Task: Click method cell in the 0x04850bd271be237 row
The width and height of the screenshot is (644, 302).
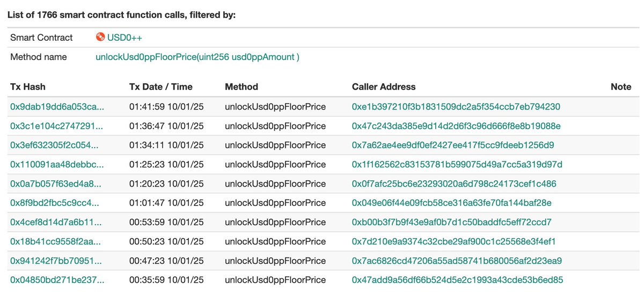Action: [x=275, y=280]
